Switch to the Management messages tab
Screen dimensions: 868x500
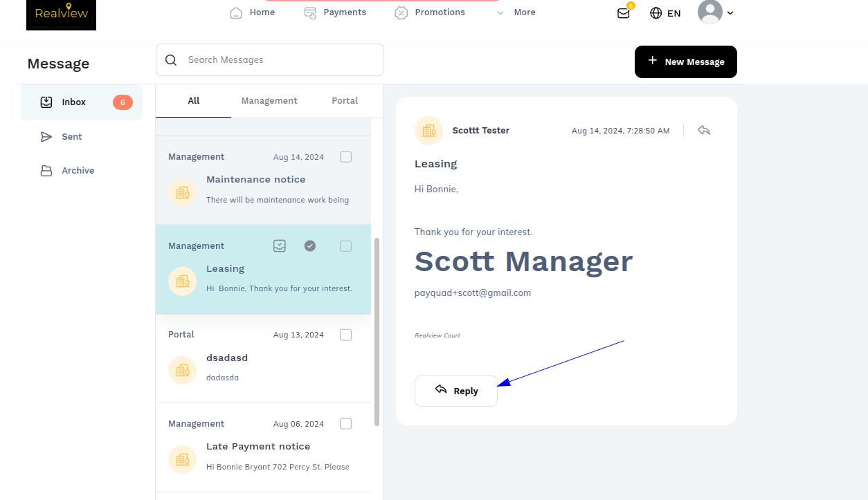[x=269, y=100]
